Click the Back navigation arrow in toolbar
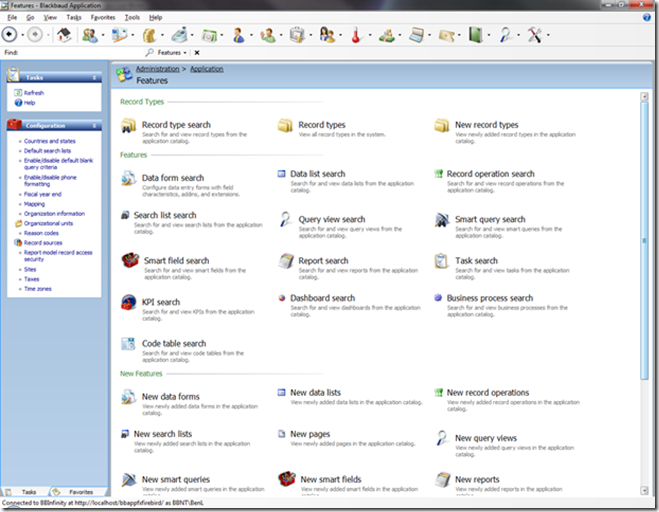Viewport: 659px width, 512px height. 10,35
